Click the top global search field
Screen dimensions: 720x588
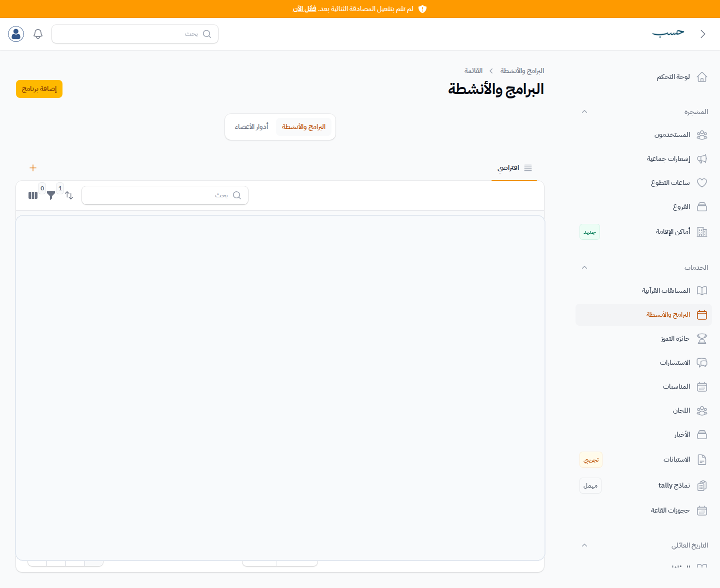[135, 34]
